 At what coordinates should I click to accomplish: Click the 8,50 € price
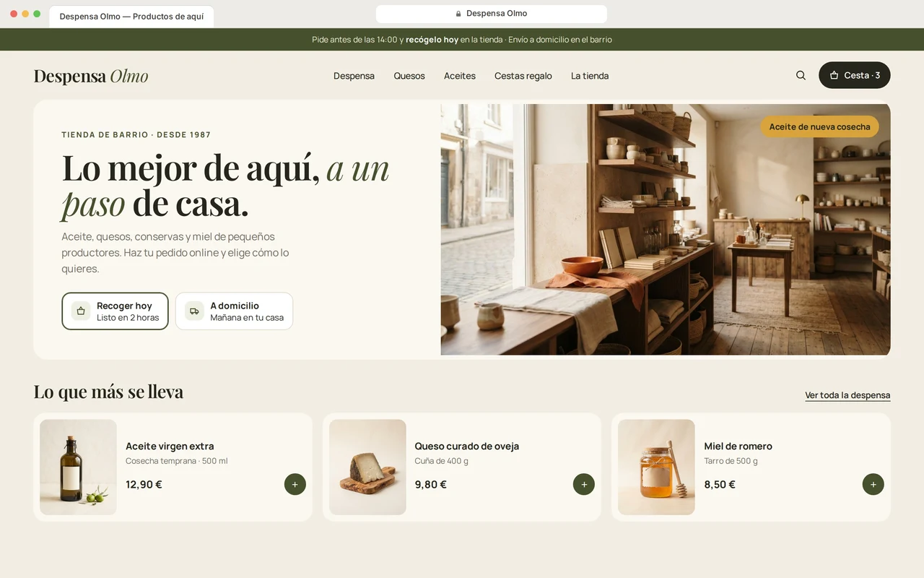pyautogui.click(x=720, y=484)
